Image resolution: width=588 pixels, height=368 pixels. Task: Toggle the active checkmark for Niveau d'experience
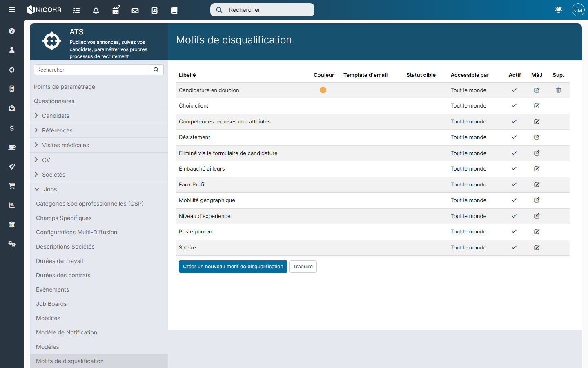tap(514, 216)
